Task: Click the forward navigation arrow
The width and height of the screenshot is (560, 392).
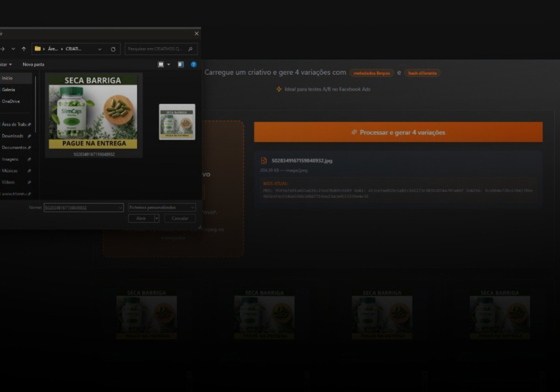Action: coord(3,49)
